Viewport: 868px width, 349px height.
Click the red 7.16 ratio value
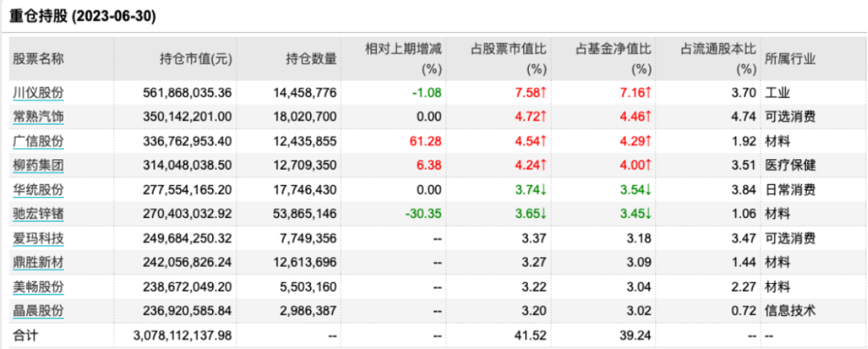tap(637, 92)
